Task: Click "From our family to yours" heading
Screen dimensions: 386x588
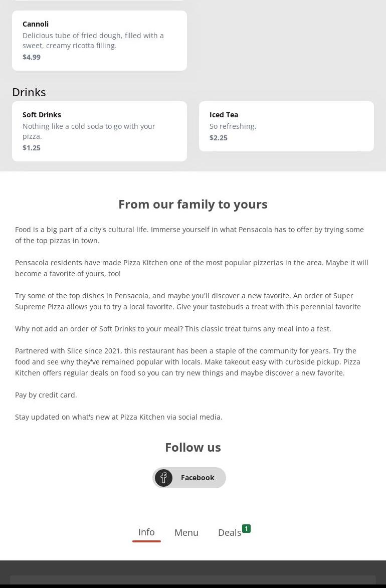Action: 193,204
